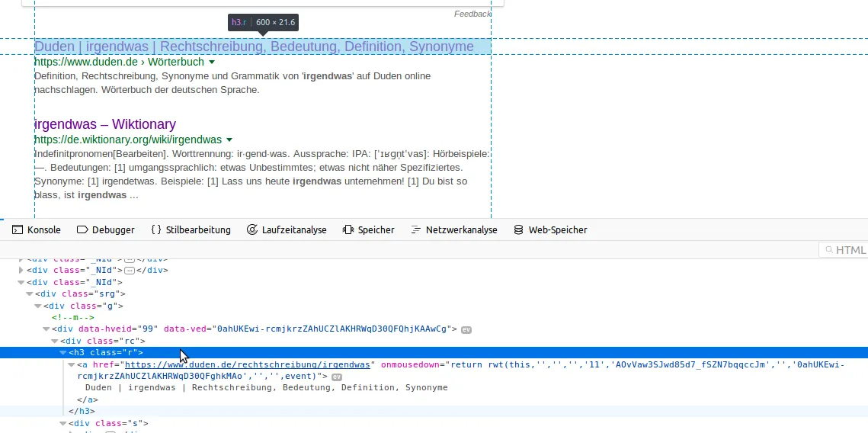Image resolution: width=868 pixels, height=433 pixels.
Task: Open the Konsole tab in developer tools
Action: coord(37,229)
